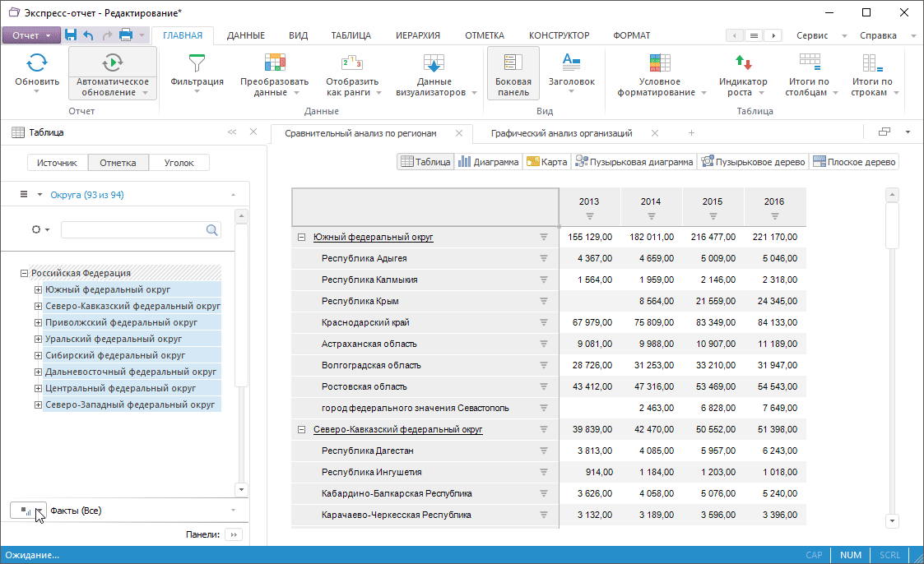Open the ДАННЫЕ ribbon tab

pyautogui.click(x=245, y=35)
